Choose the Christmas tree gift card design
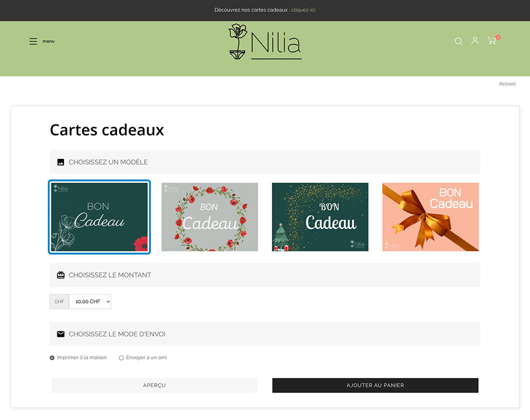Viewport: 530px width, 420px height. pyautogui.click(x=320, y=217)
